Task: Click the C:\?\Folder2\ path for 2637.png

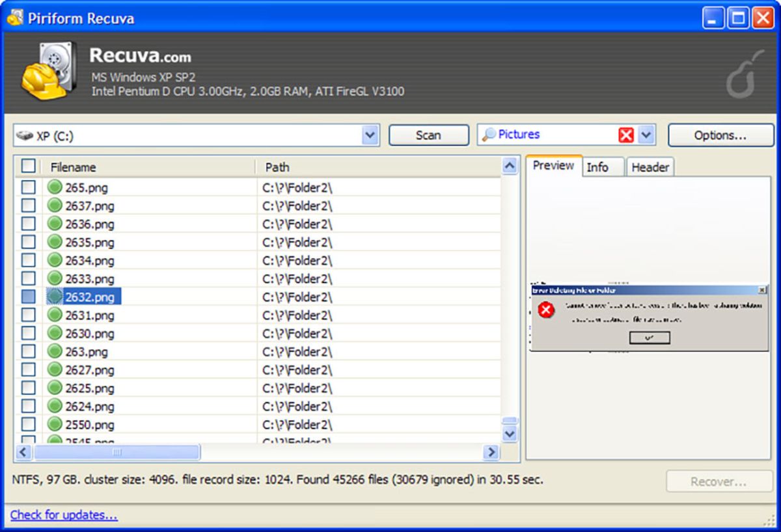Action: 297,206
